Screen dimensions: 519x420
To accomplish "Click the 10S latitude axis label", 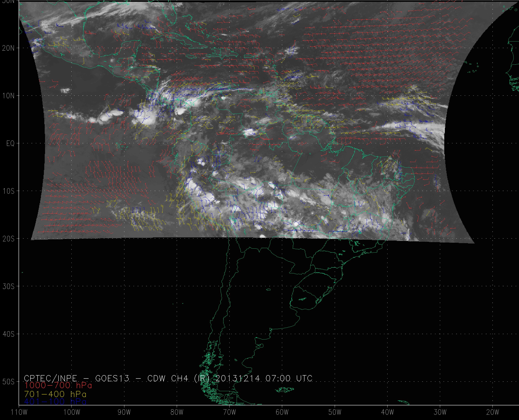I will coord(8,191).
